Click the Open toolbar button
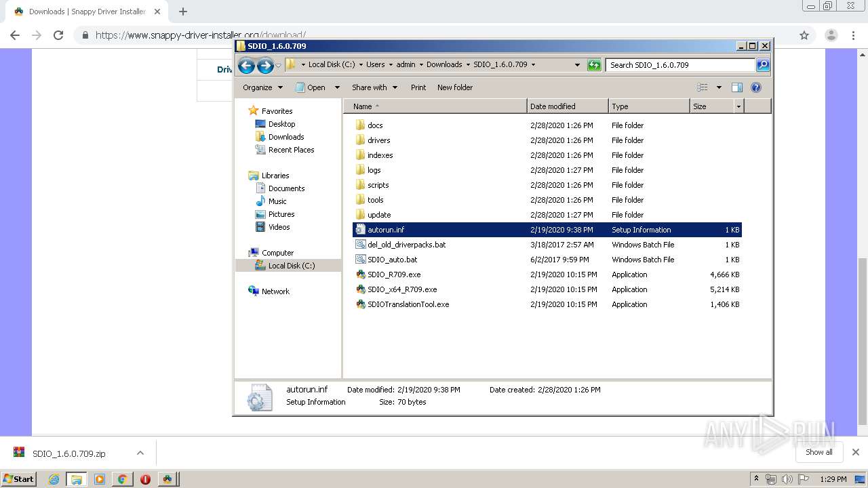 point(310,87)
